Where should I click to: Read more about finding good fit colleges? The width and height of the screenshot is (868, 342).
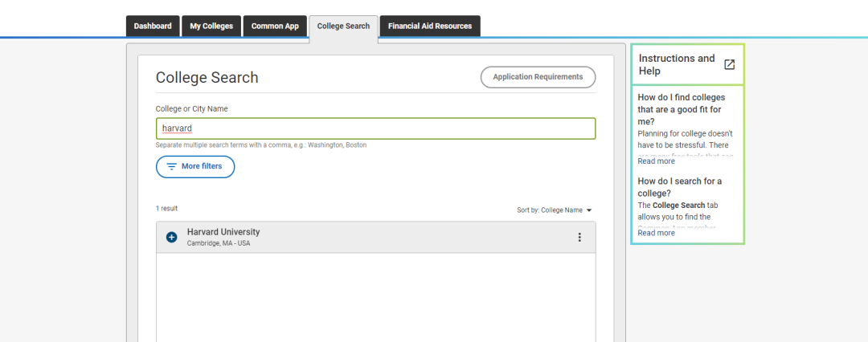[x=656, y=161]
